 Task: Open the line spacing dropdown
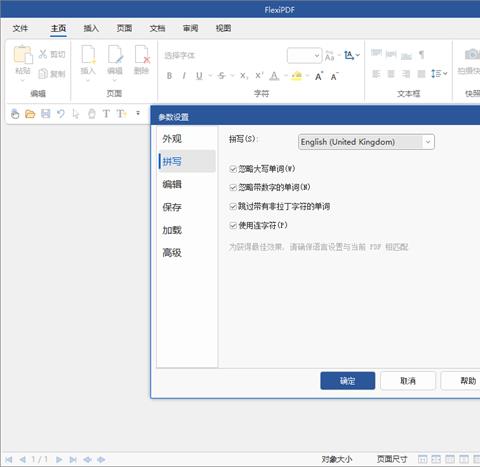point(445,73)
